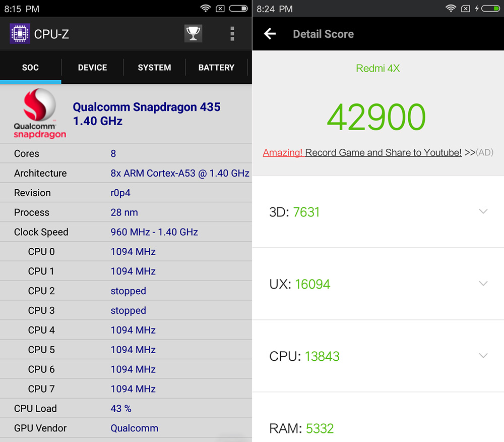Screen dimensions: 504x442
Task: Open the three-dot overflow menu in CPU-Z
Action: point(232,34)
